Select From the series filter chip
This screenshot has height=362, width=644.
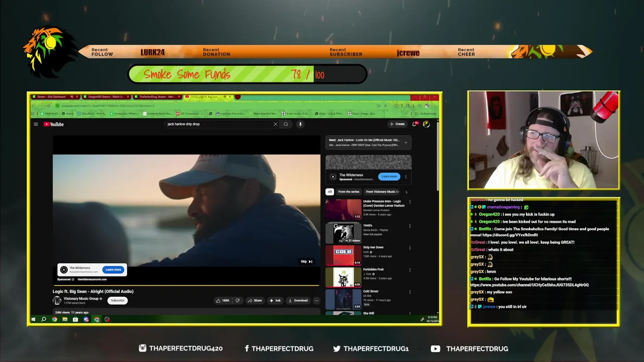click(349, 192)
